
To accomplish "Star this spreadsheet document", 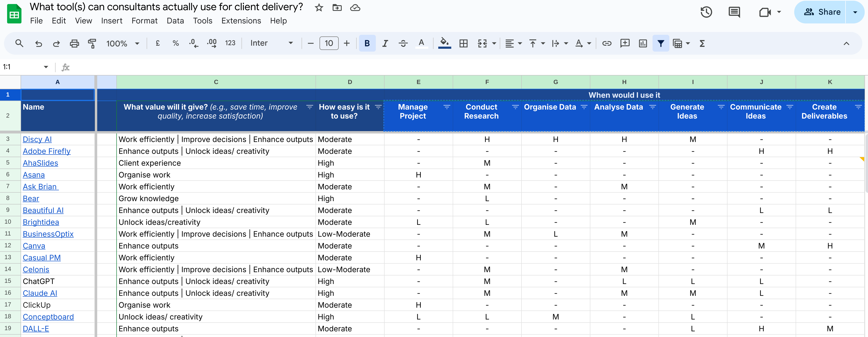I will pos(319,8).
